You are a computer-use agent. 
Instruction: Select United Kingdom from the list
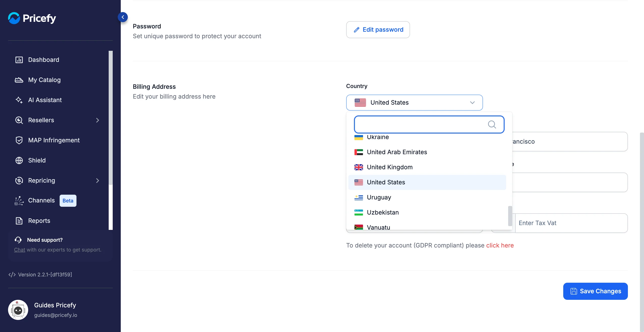(x=427, y=167)
